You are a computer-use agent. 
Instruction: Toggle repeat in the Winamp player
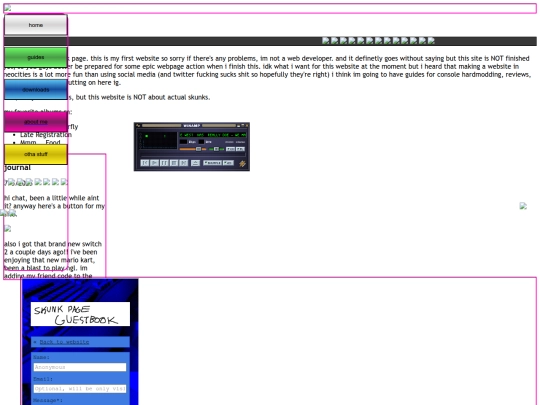click(228, 163)
